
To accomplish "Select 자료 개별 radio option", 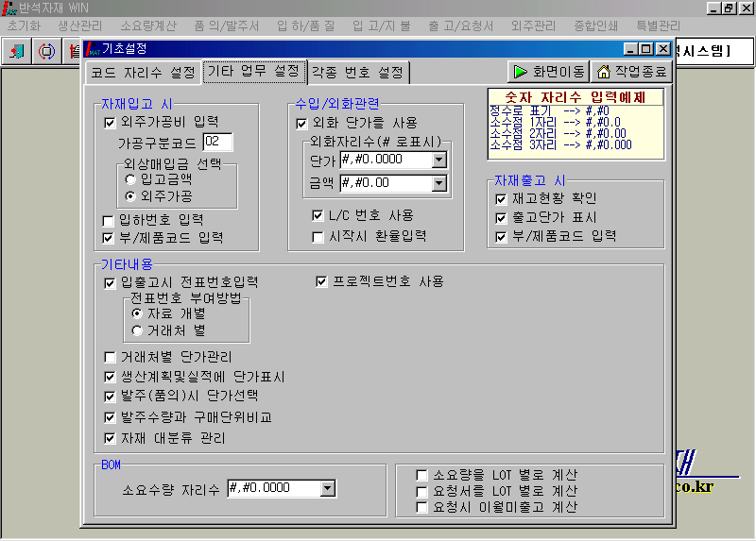I will pyautogui.click(x=137, y=313).
